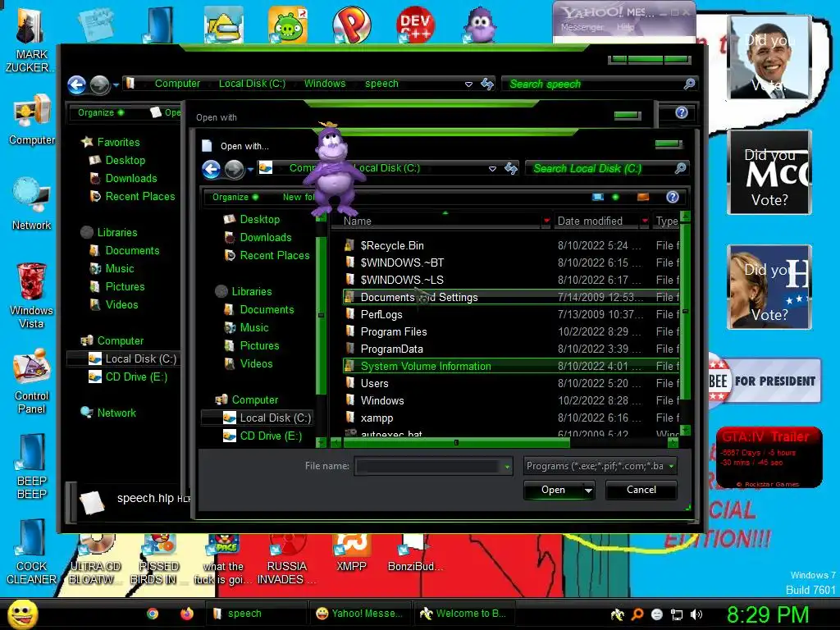This screenshot has width=840, height=630.
Task: Open the MARK ZUCKER desktop icon
Action: 30,40
